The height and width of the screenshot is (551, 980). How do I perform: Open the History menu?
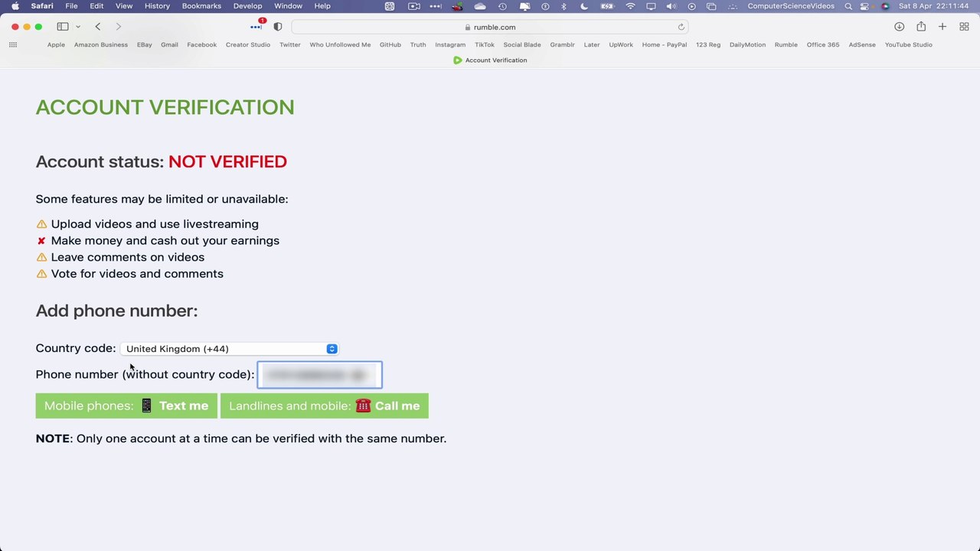click(x=157, y=6)
